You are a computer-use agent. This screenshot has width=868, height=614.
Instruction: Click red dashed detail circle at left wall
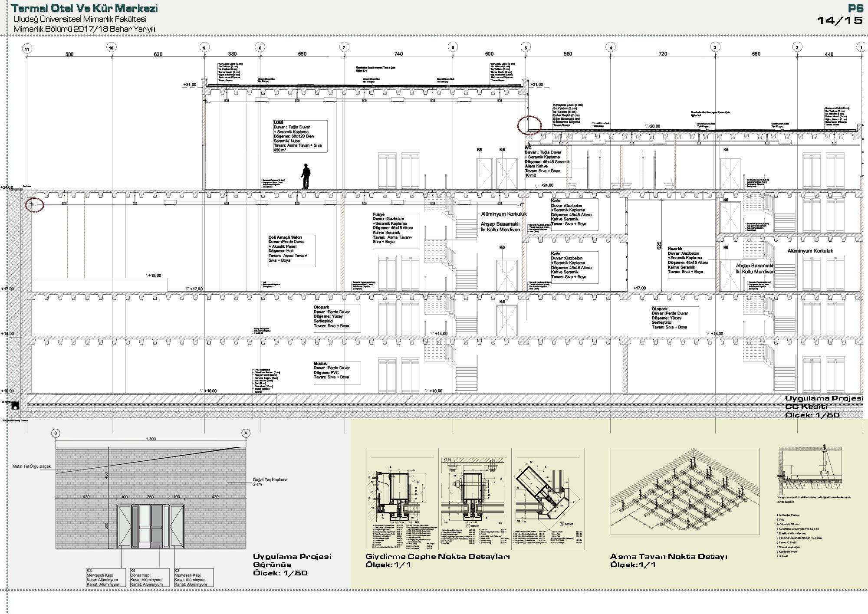click(36, 204)
